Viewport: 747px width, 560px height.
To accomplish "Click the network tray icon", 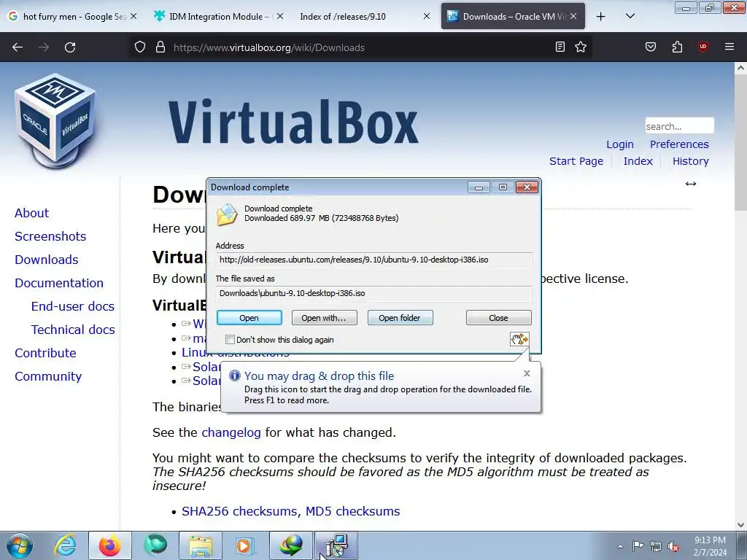I will pos(656,546).
